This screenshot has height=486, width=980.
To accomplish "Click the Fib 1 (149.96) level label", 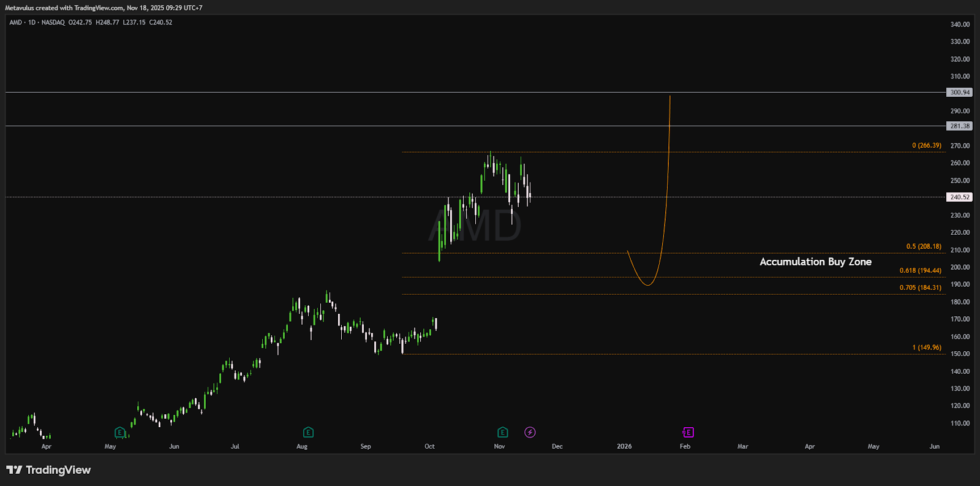I will pos(927,347).
